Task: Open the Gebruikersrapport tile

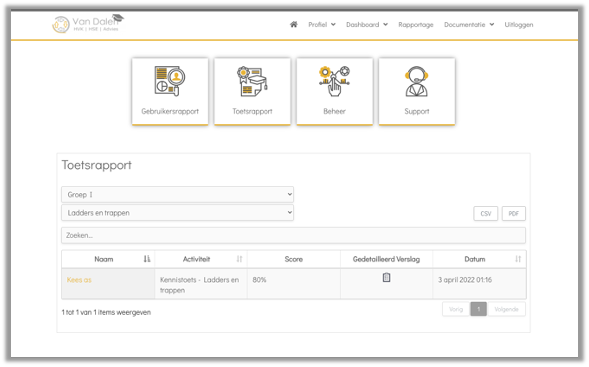Action: tap(170, 91)
